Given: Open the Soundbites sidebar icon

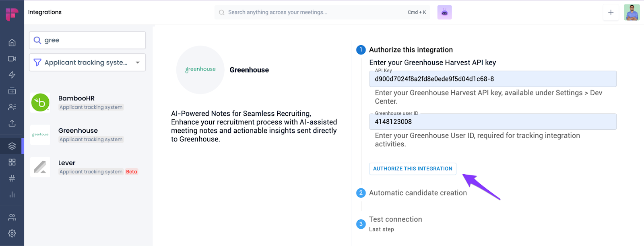Looking at the screenshot, I should pyautogui.click(x=12, y=91).
